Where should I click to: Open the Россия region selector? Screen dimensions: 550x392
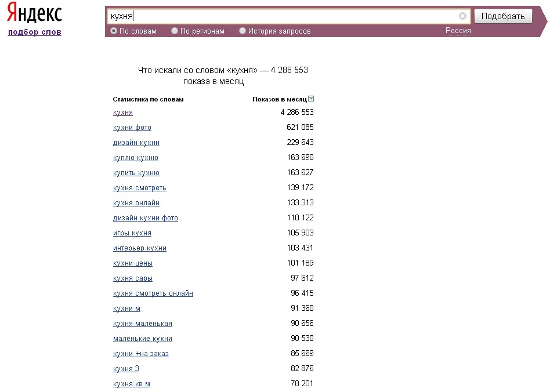458,31
